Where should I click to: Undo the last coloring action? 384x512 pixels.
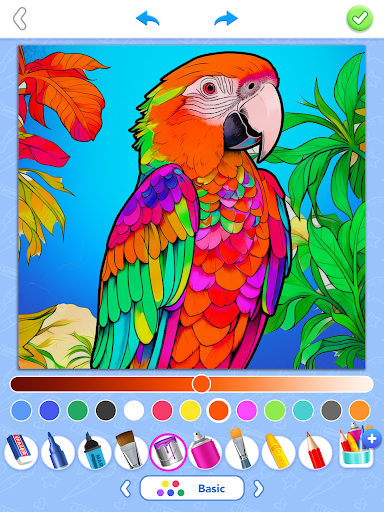pos(148,18)
